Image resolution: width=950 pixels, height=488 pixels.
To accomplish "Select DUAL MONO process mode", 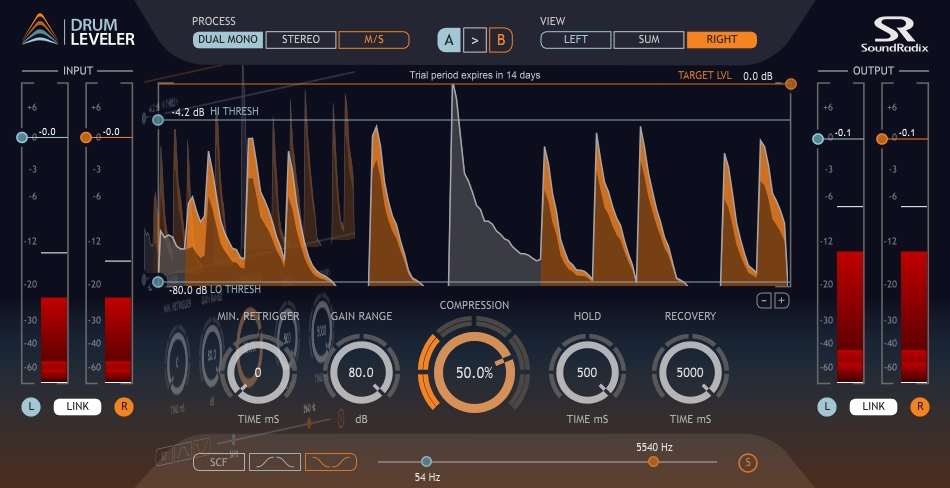I will tap(228, 40).
